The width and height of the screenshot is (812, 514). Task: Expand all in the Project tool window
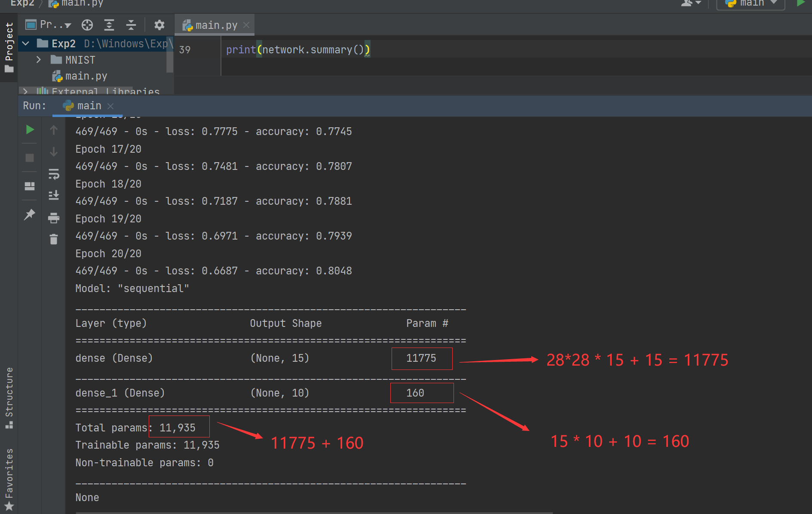[109, 25]
